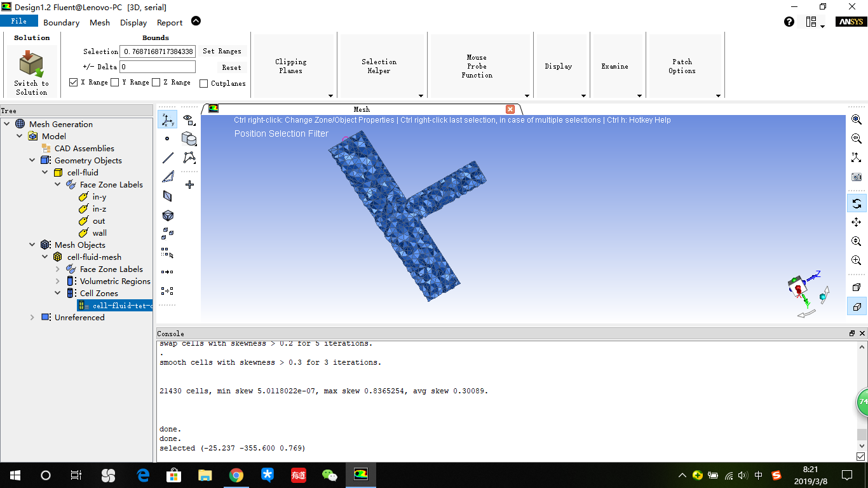Image resolution: width=868 pixels, height=488 pixels.
Task: Select the edge selection filter tool
Action: (167, 158)
